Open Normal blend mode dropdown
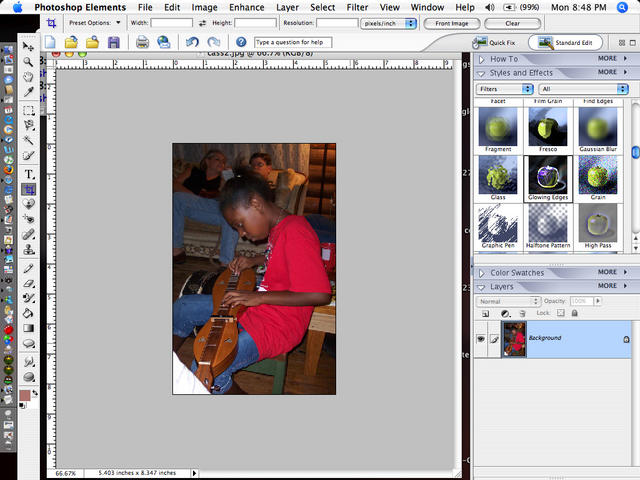Screen dimensions: 640x480 [x=509, y=301]
